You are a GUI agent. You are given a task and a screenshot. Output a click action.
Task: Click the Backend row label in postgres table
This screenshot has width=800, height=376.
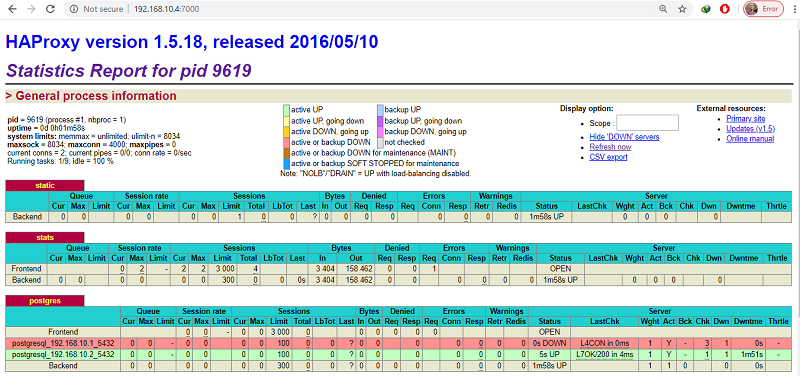coord(63,366)
